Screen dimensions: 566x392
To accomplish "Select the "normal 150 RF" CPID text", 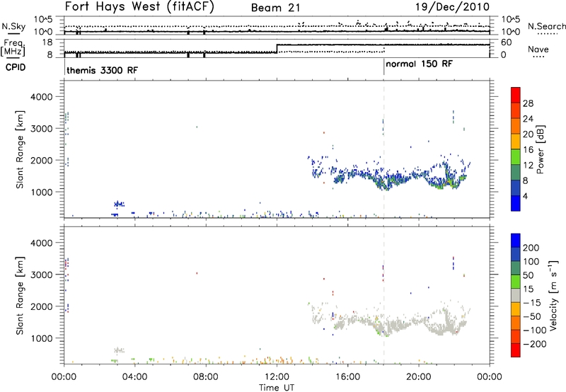I will point(419,64).
